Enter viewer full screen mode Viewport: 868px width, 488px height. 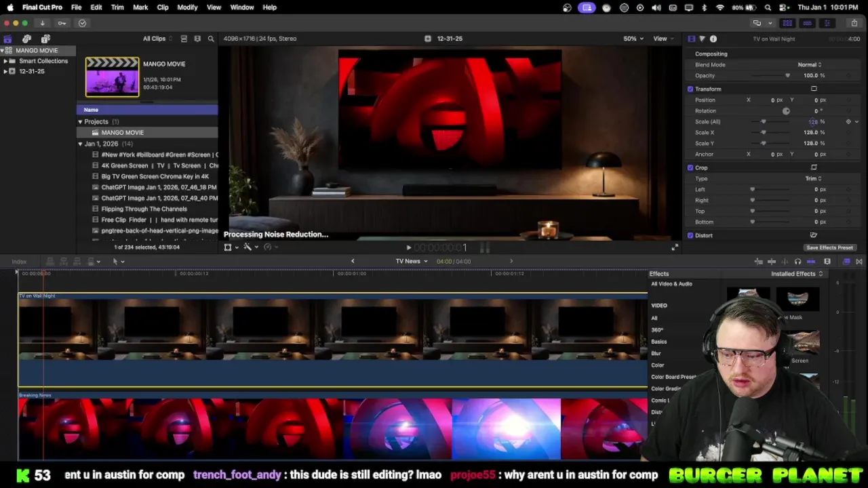click(x=674, y=247)
